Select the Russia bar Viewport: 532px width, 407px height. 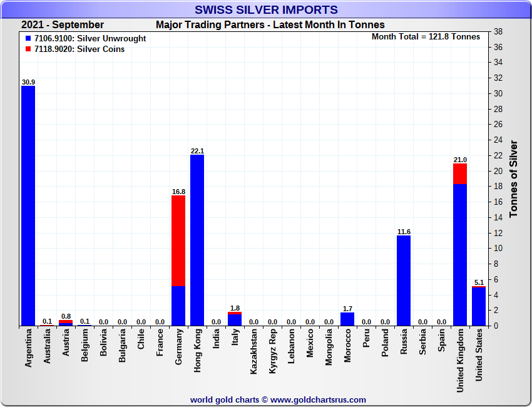click(404, 281)
